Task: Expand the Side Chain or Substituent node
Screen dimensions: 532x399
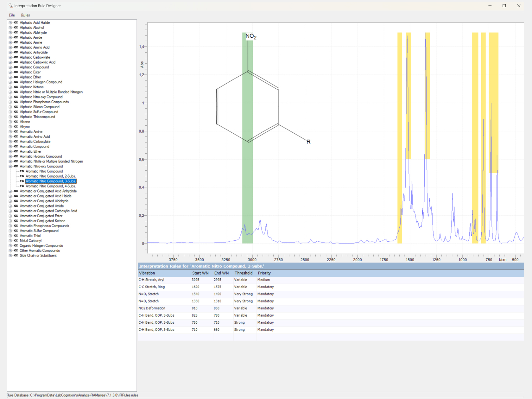Action: click(x=10, y=256)
